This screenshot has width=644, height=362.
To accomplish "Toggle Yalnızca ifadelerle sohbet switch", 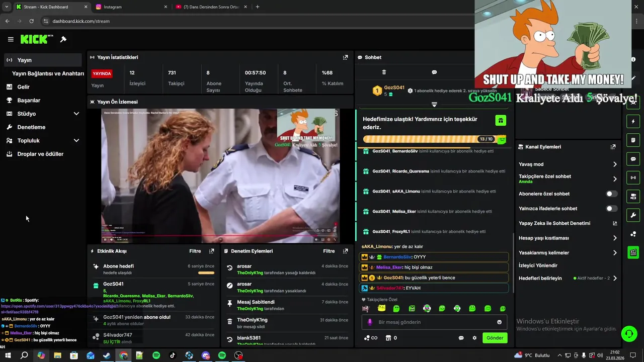I will (611, 208).
